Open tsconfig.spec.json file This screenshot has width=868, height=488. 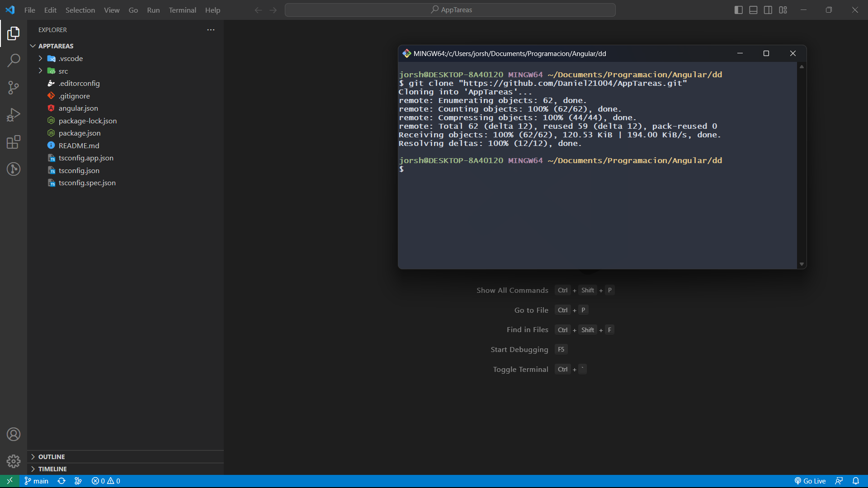87,183
